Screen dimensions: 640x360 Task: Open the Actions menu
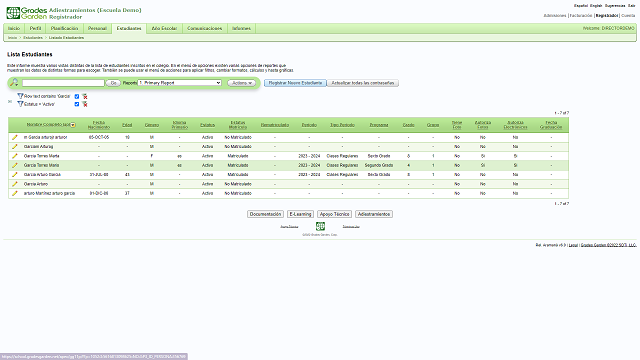tap(242, 83)
